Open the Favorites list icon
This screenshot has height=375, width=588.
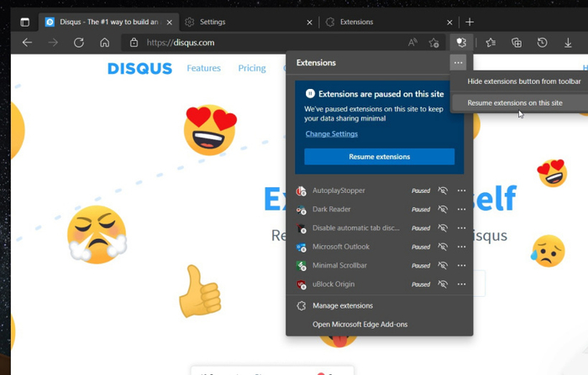coord(491,43)
